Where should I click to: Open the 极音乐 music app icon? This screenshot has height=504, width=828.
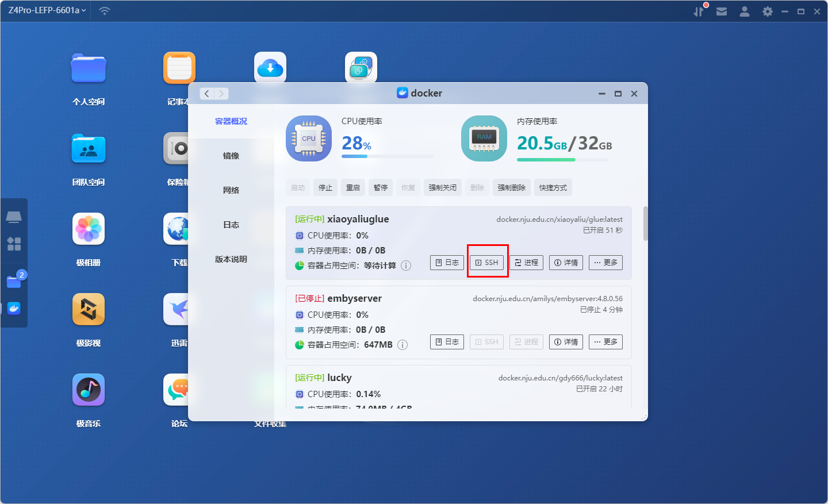89,390
